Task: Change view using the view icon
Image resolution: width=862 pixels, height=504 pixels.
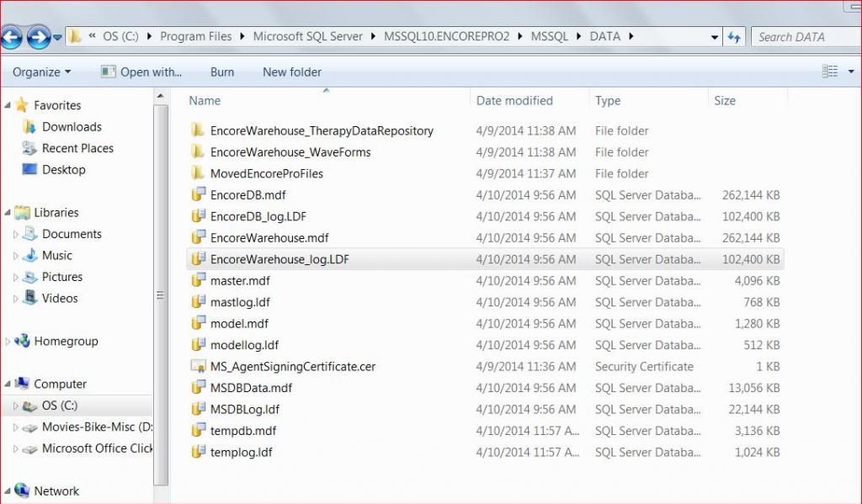Action: tap(829, 72)
